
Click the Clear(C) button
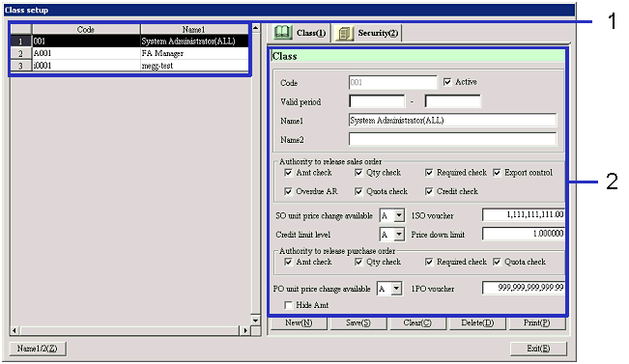[417, 323]
